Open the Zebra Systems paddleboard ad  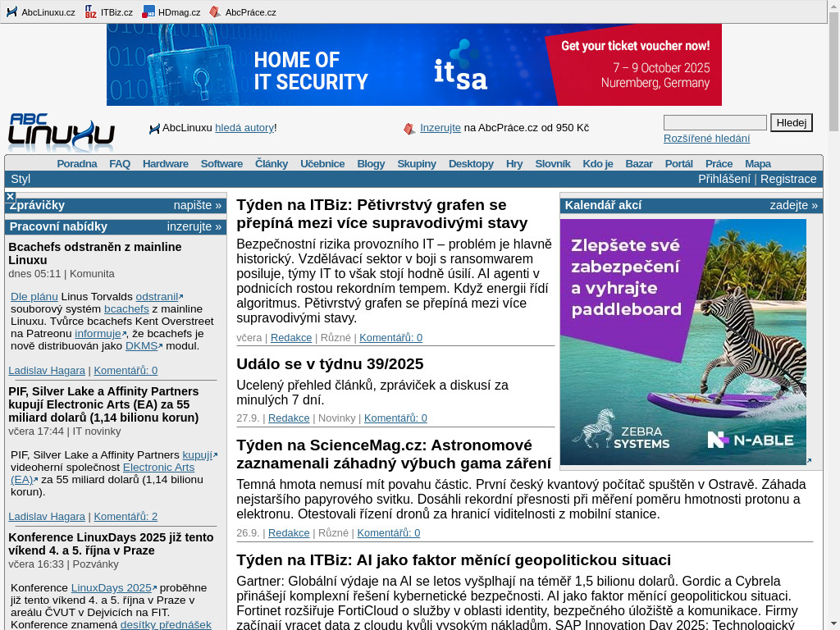(683, 342)
